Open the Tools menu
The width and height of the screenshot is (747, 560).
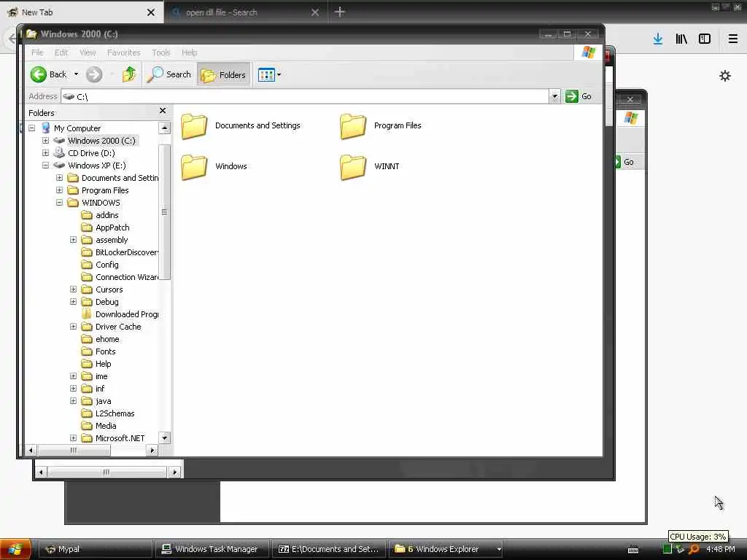tap(161, 52)
